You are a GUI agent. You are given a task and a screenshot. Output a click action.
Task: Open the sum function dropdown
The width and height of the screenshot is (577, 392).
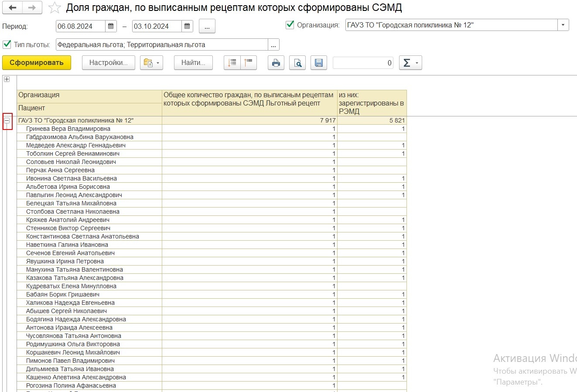pyautogui.click(x=410, y=63)
